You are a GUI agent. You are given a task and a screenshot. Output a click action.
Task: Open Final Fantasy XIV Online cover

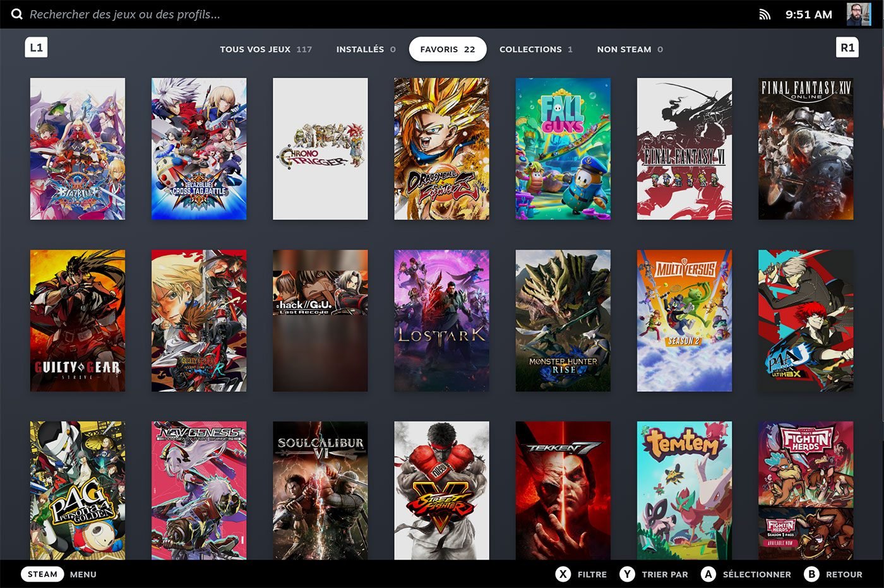click(x=806, y=149)
